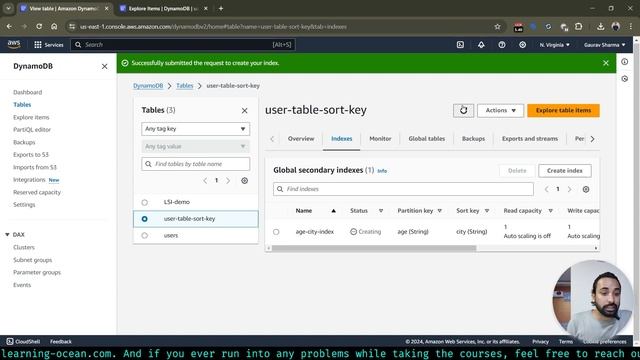Focus Find tables by table name field
Viewport: 640px width, 360px height.
click(196, 164)
